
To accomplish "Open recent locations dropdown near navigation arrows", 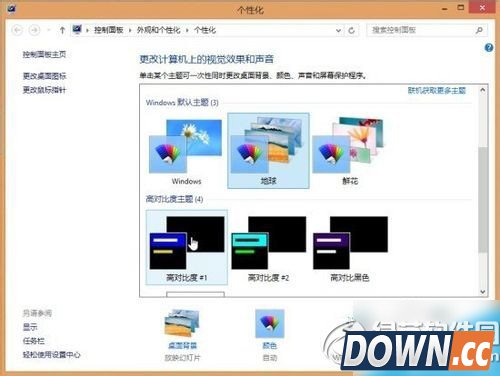I will [48, 30].
